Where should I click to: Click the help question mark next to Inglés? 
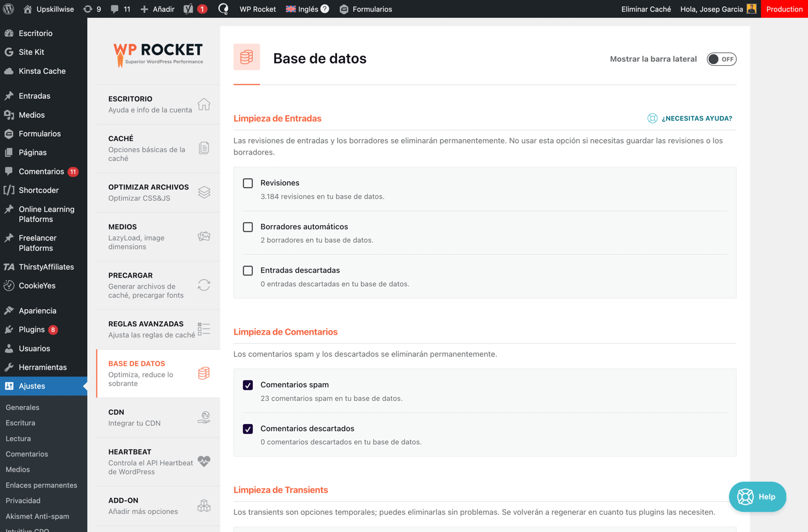325,9
